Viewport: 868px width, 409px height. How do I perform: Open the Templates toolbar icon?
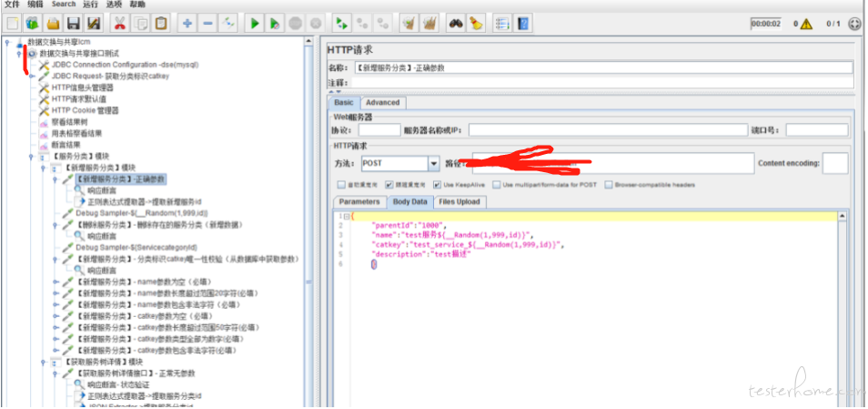coord(34,24)
